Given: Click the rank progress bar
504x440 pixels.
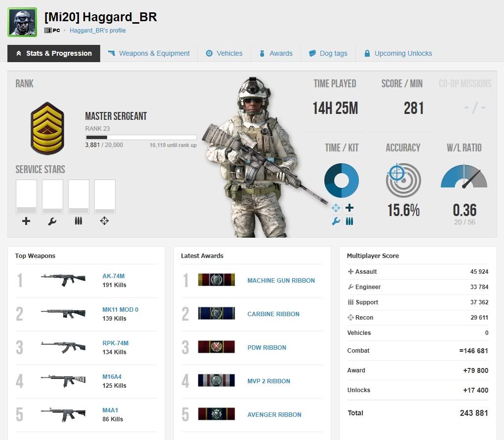Looking at the screenshot, I should pyautogui.click(x=141, y=138).
